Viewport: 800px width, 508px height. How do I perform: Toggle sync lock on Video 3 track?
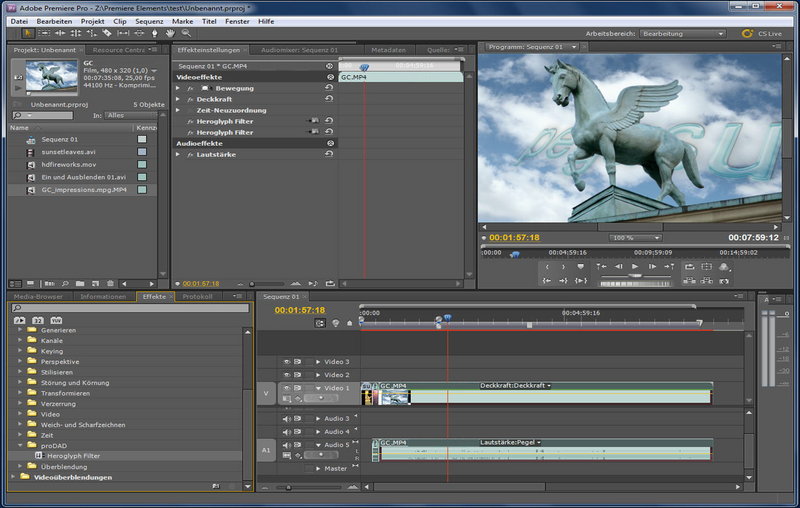pyautogui.click(x=297, y=362)
